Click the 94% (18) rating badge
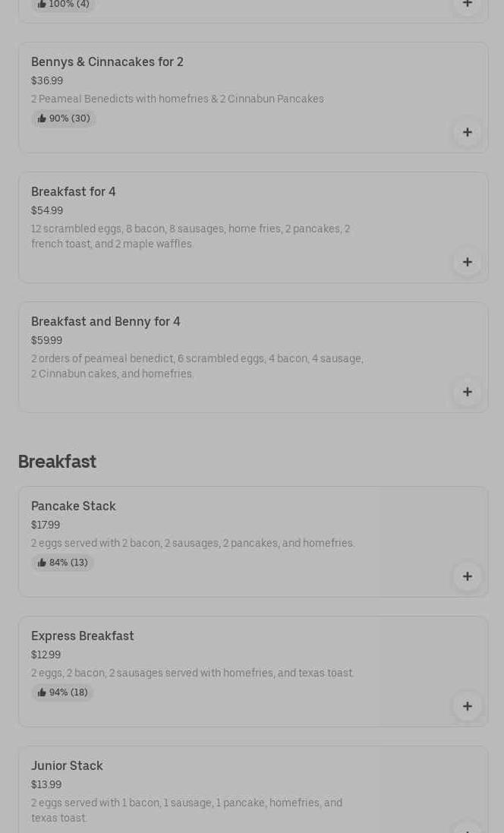 coord(63,693)
